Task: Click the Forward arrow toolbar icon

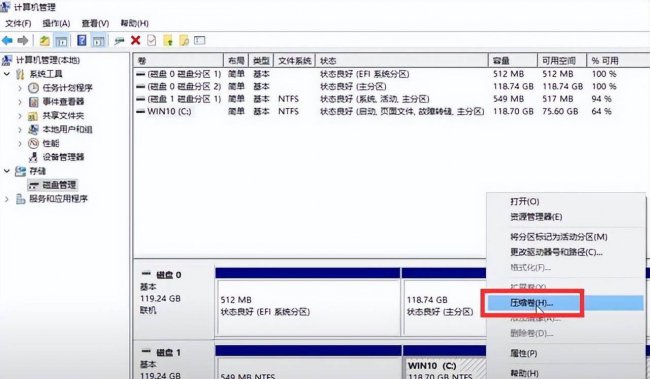Action: 23,41
